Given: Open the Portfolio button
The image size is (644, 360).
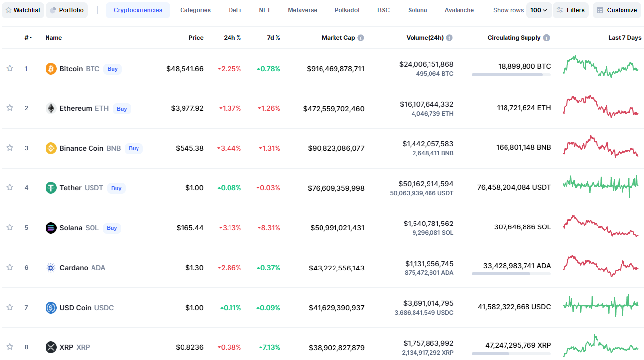Looking at the screenshot, I should tap(67, 10).
